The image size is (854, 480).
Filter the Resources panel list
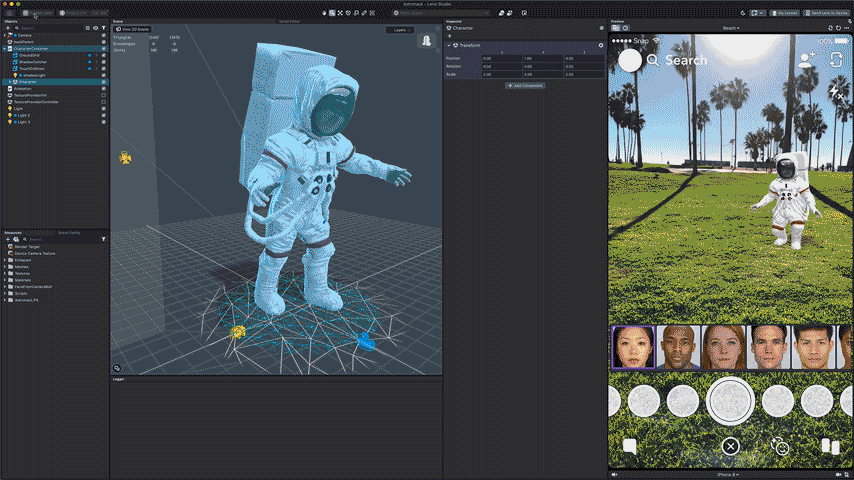click(x=103, y=239)
